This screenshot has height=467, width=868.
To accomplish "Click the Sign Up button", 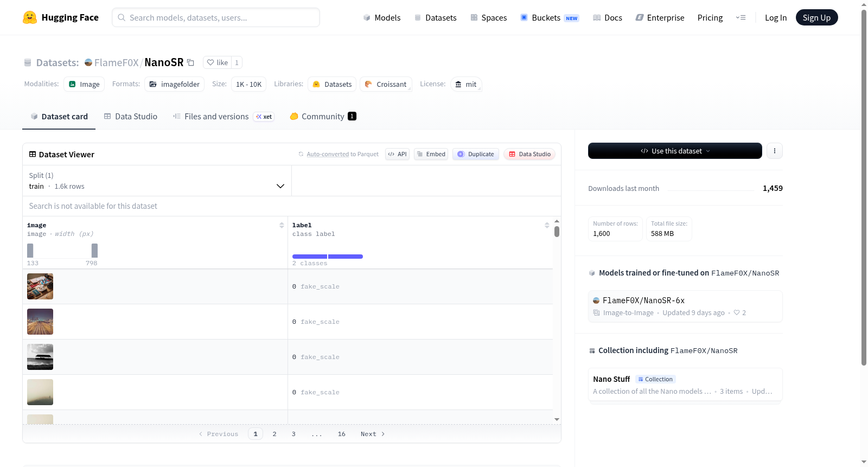I will 816,17.
